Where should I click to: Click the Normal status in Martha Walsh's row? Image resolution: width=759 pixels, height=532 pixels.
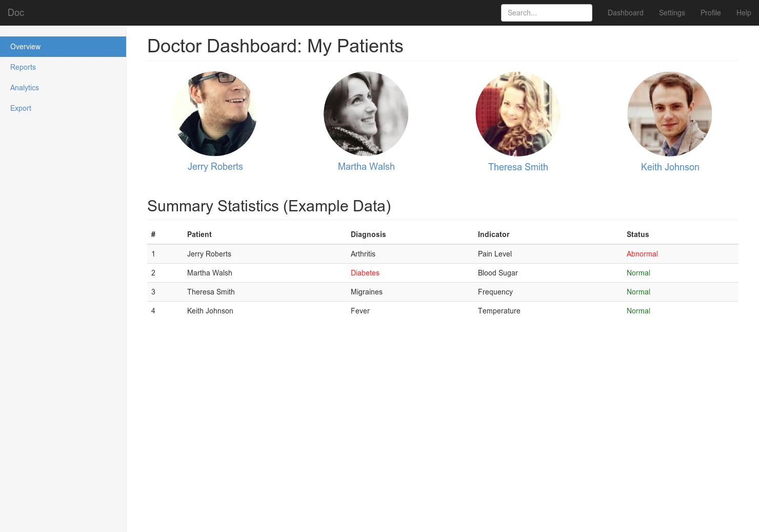point(638,273)
